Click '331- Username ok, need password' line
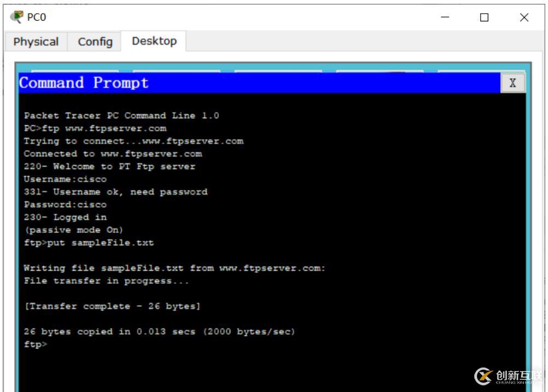The width and height of the screenshot is (548, 392). 116,192
